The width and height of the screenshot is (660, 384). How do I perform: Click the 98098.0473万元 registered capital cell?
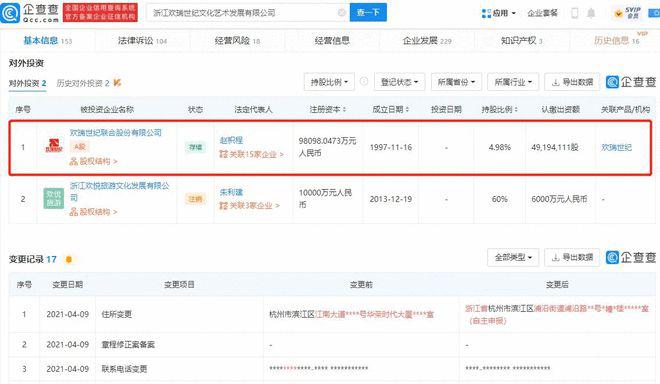pyautogui.click(x=327, y=147)
